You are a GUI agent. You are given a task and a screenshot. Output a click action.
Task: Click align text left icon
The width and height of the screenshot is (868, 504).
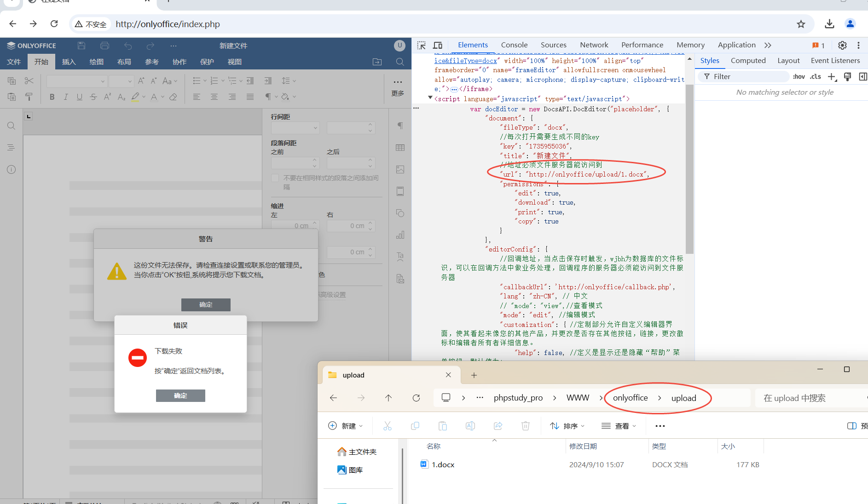pyautogui.click(x=197, y=97)
